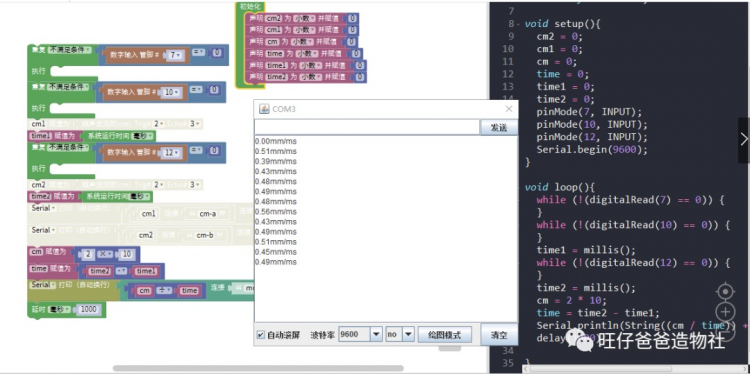This screenshot has width=750, height=374.
Task: Open 不满足条件 dropdown on the pin 12 loop
Action: [68, 147]
